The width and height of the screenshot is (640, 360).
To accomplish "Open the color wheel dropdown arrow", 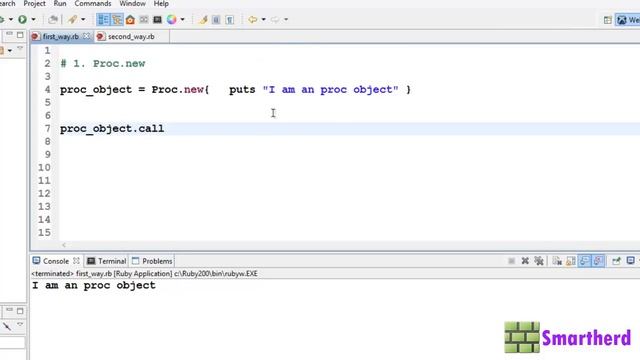I will pyautogui.click(x=182, y=19).
